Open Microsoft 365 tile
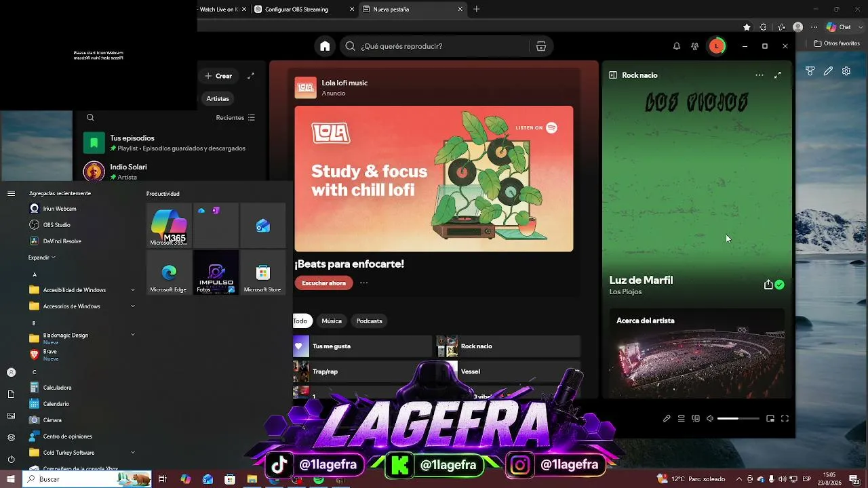Image resolution: width=868 pixels, height=488 pixels. click(x=169, y=226)
